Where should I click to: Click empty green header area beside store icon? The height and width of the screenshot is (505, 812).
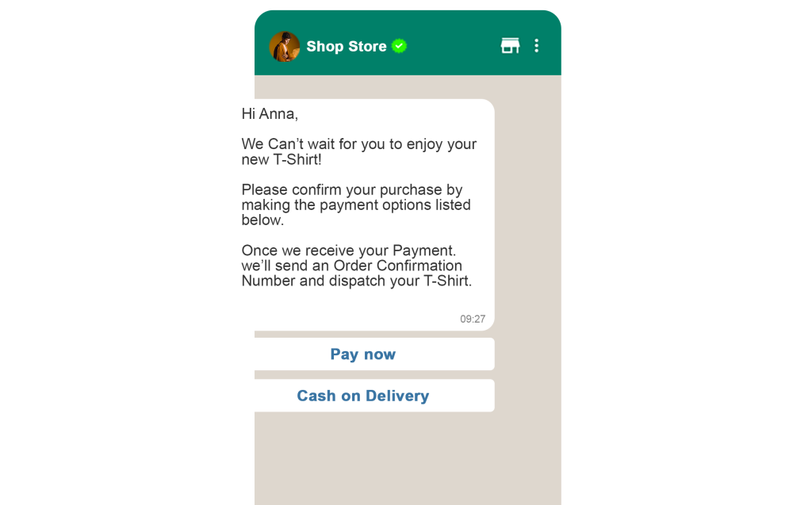[x=453, y=45]
